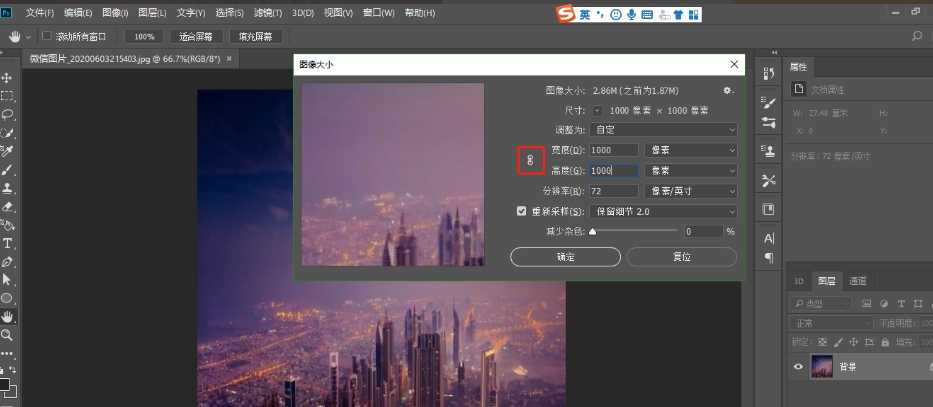The image size is (933, 407).
Task: Enable the 滚动所有窗口 checkbox
Action: coord(47,36)
